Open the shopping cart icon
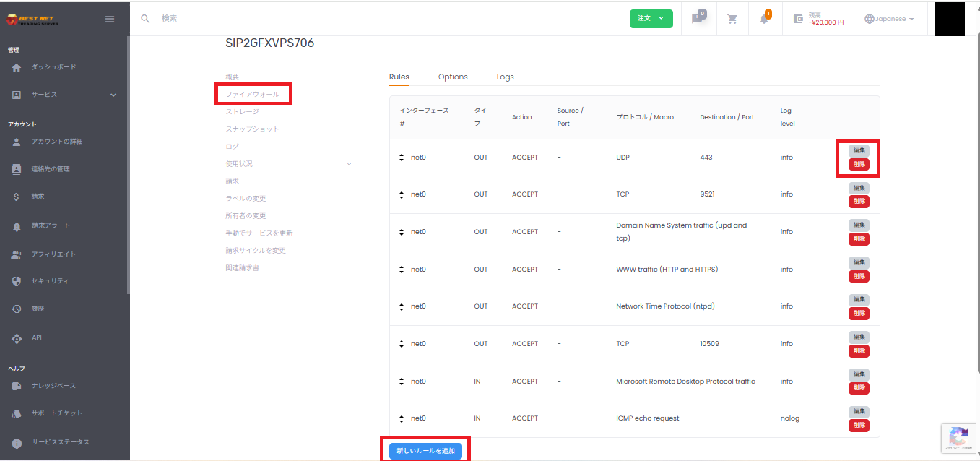The height and width of the screenshot is (461, 980). tap(732, 19)
